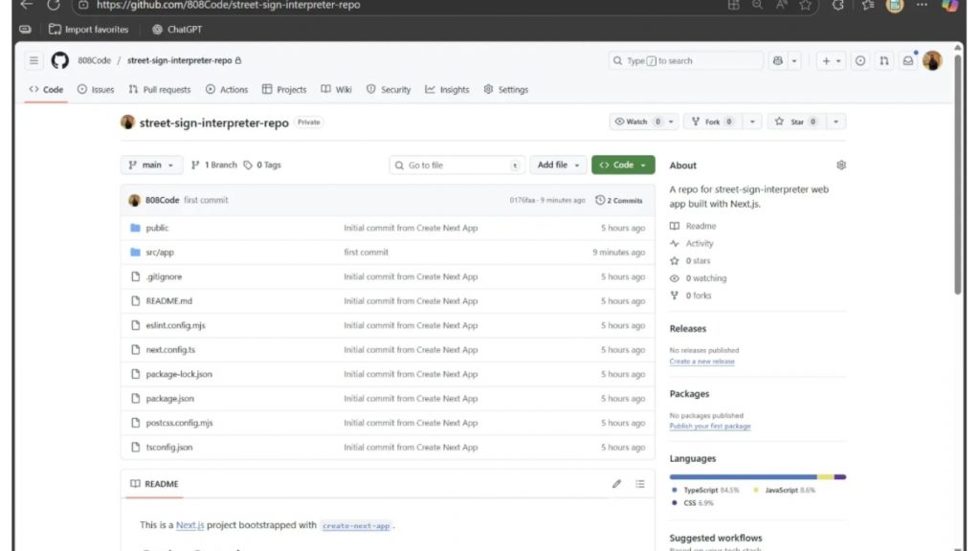Open the green Code dropdown
The image size is (980, 551).
click(x=623, y=165)
